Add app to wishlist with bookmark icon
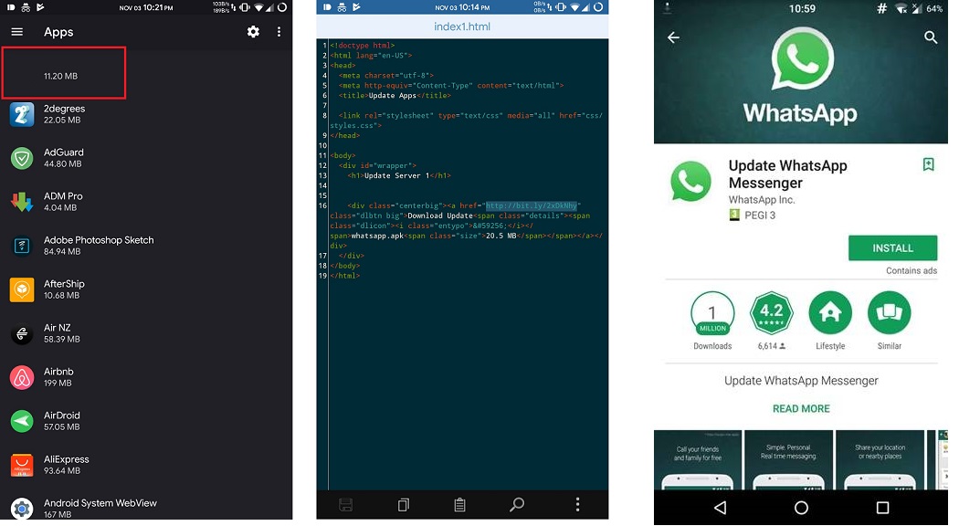Screen dimensions: 980x526 (928, 164)
